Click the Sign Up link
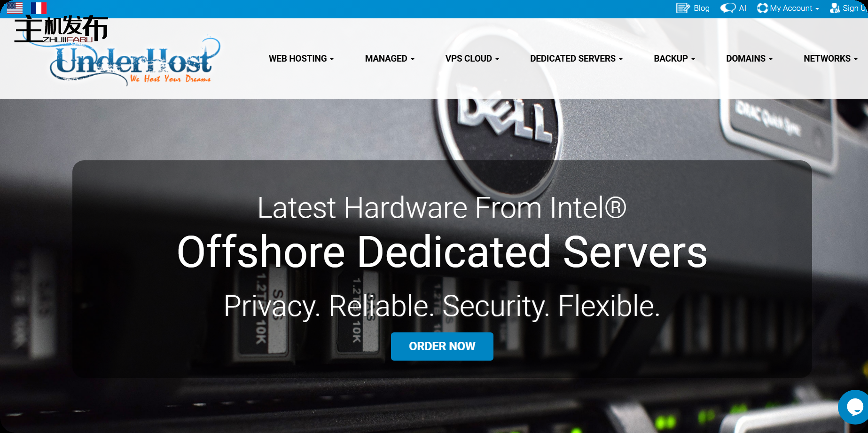 pyautogui.click(x=855, y=8)
